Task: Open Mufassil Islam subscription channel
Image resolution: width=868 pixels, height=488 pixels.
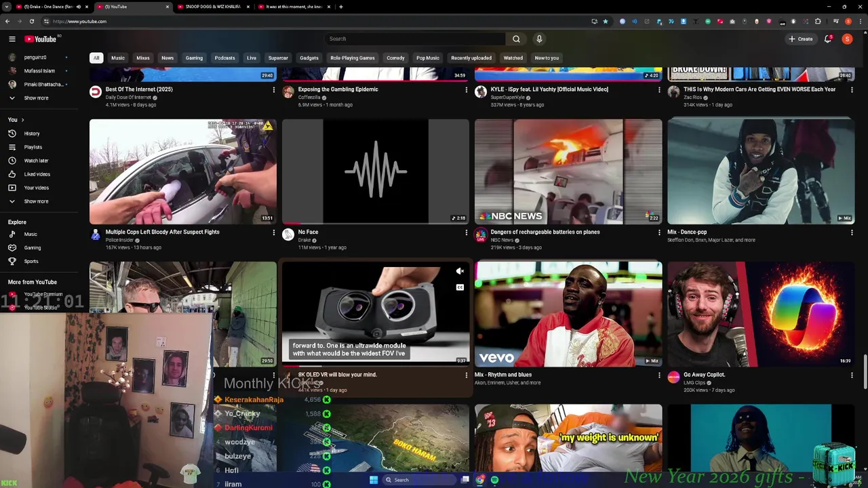Action: (39, 71)
